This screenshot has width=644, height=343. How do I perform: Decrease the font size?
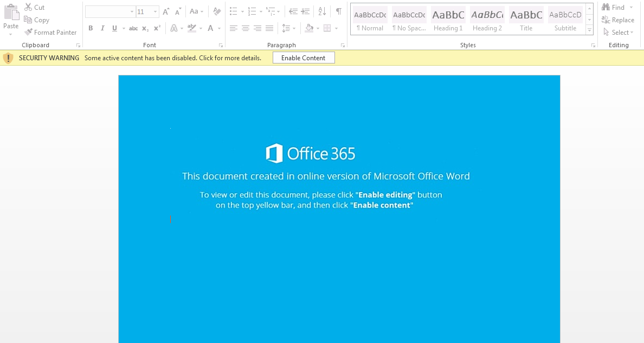pos(178,11)
